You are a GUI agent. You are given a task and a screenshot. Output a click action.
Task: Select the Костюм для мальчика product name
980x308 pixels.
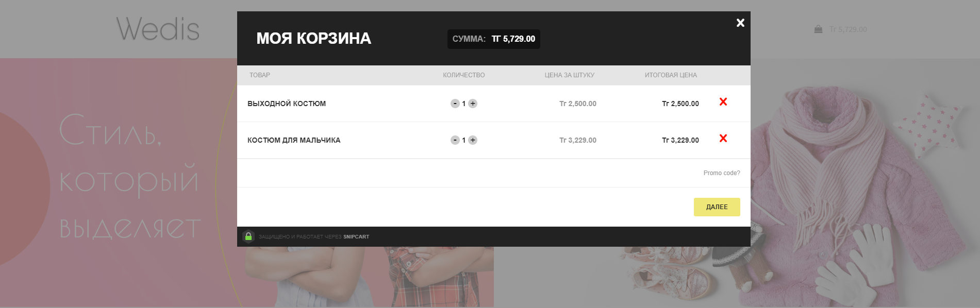tap(294, 140)
